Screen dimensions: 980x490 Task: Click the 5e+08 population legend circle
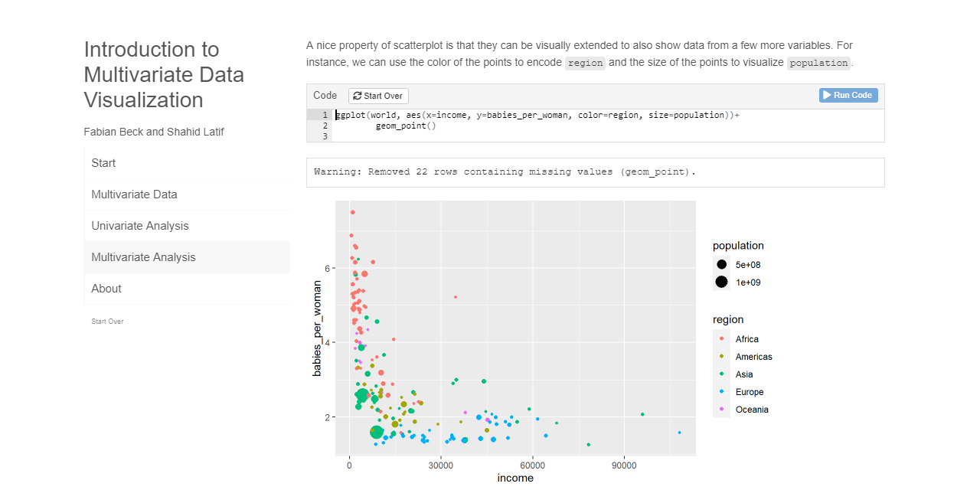coord(721,264)
